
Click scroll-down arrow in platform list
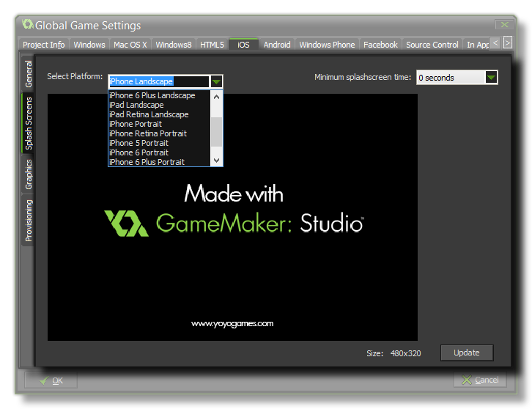point(216,161)
